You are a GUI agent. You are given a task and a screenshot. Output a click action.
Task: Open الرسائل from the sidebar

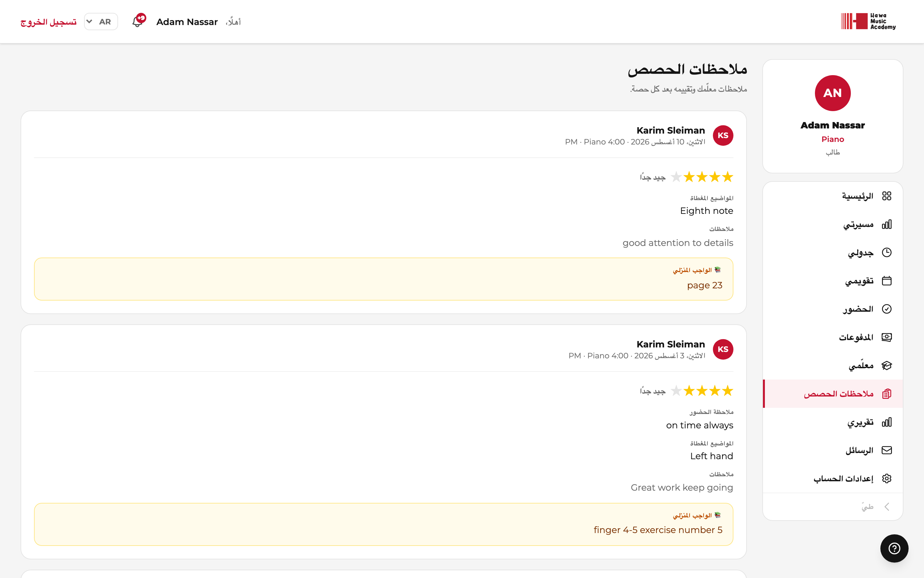[832, 450]
